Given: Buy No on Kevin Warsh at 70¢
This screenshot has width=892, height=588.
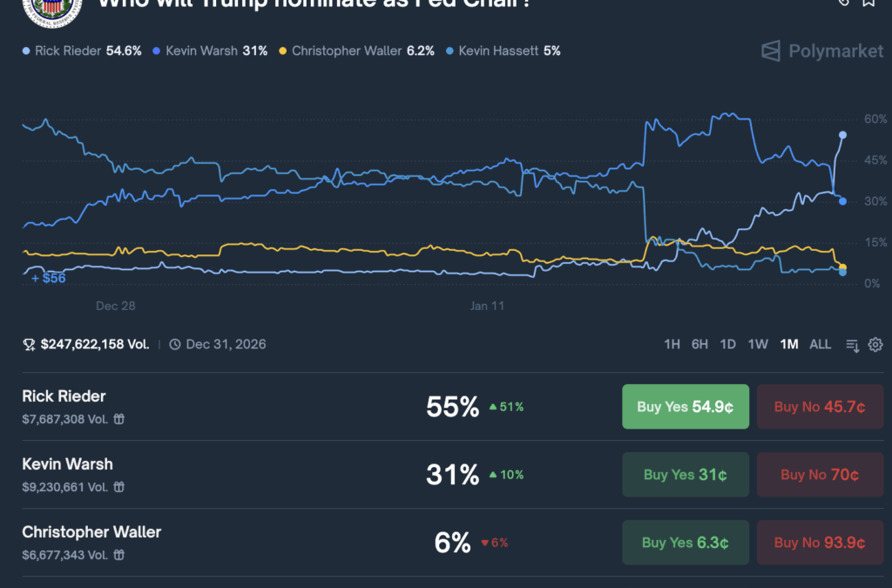Looking at the screenshot, I should click(819, 475).
